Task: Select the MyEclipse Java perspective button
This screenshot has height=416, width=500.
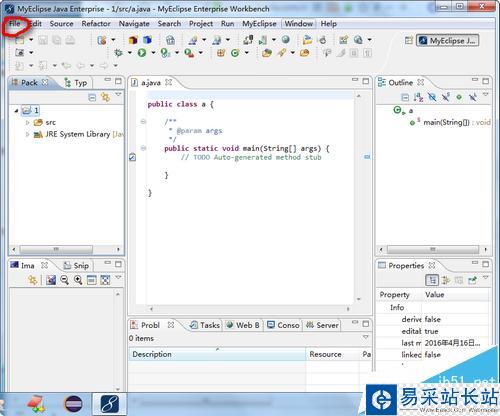Action: click(x=448, y=41)
